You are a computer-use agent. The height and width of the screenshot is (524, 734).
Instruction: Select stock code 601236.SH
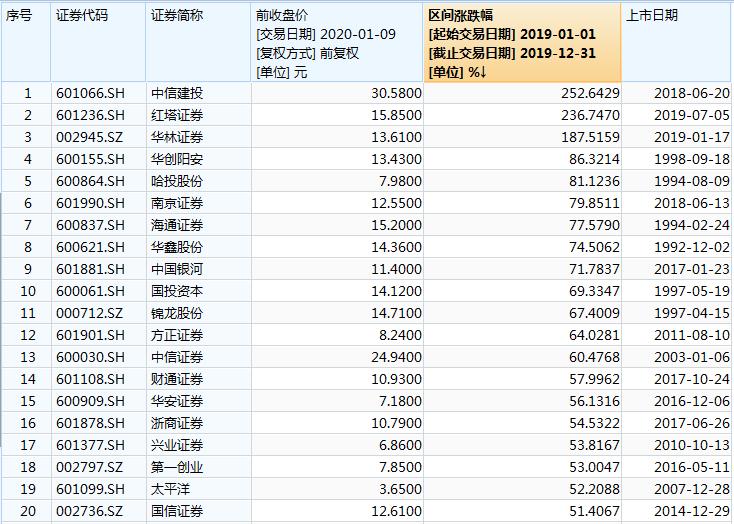[91, 115]
